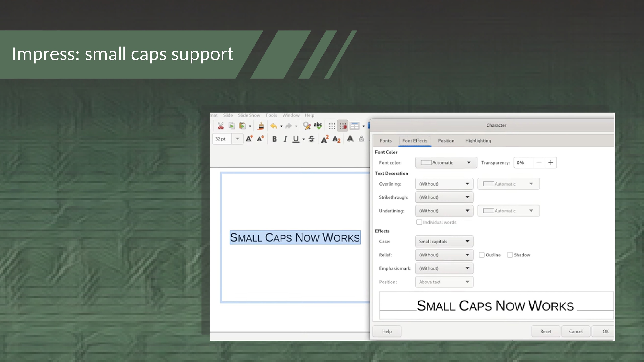Image resolution: width=644 pixels, height=362 pixels.
Task: Toggle Bold formatting in toolbar
Action: pyautogui.click(x=274, y=139)
